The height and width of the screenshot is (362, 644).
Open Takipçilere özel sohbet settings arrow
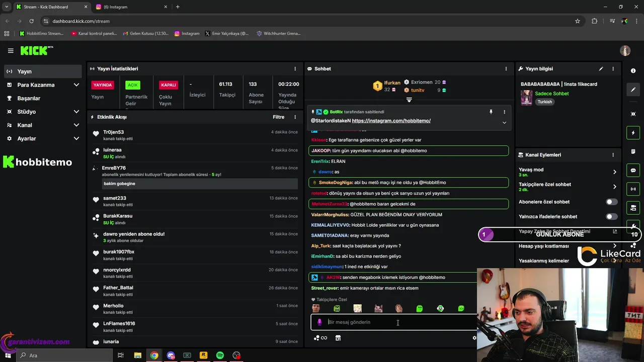click(x=614, y=187)
